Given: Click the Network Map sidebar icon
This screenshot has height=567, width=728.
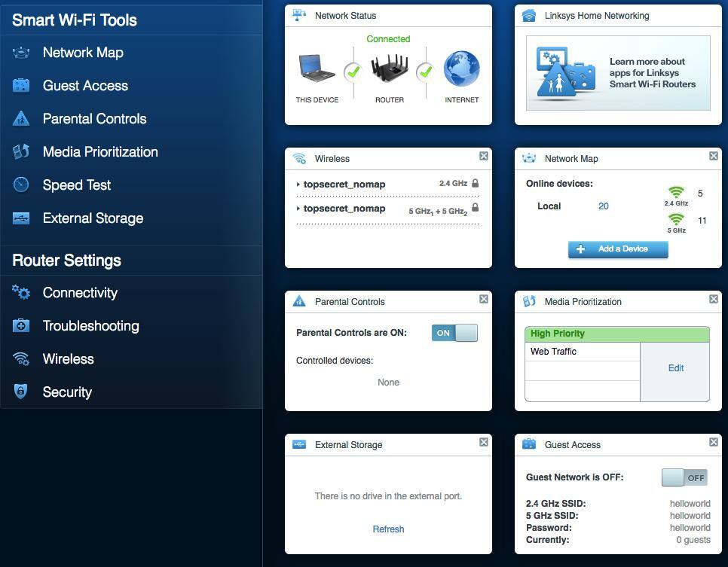Looking at the screenshot, I should click(x=21, y=53).
